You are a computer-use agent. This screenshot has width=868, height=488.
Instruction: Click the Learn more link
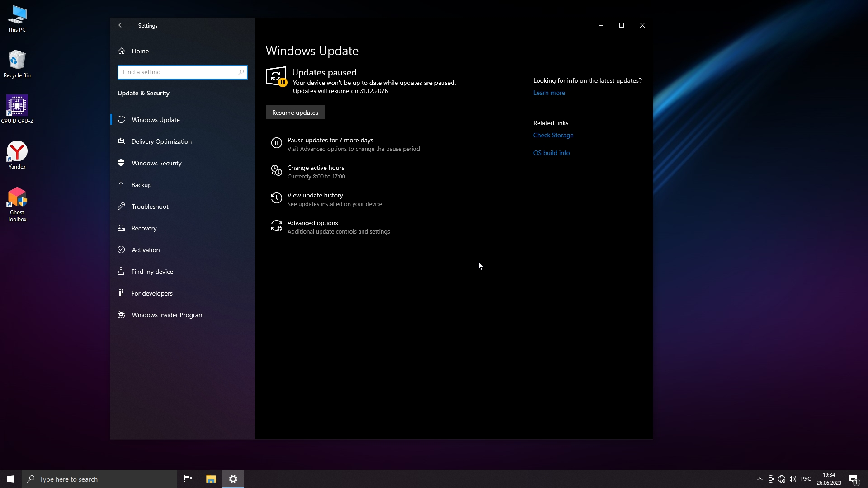(549, 93)
